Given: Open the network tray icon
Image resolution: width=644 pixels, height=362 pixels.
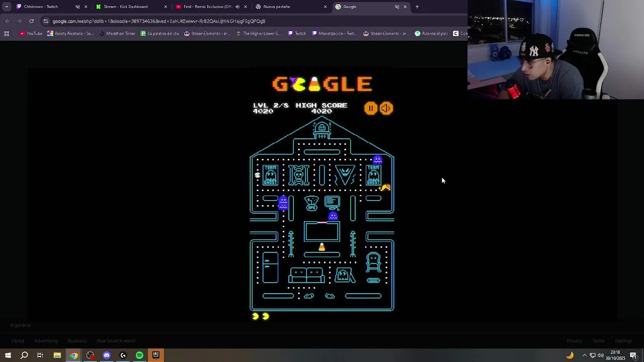Looking at the screenshot, I should (593, 355).
